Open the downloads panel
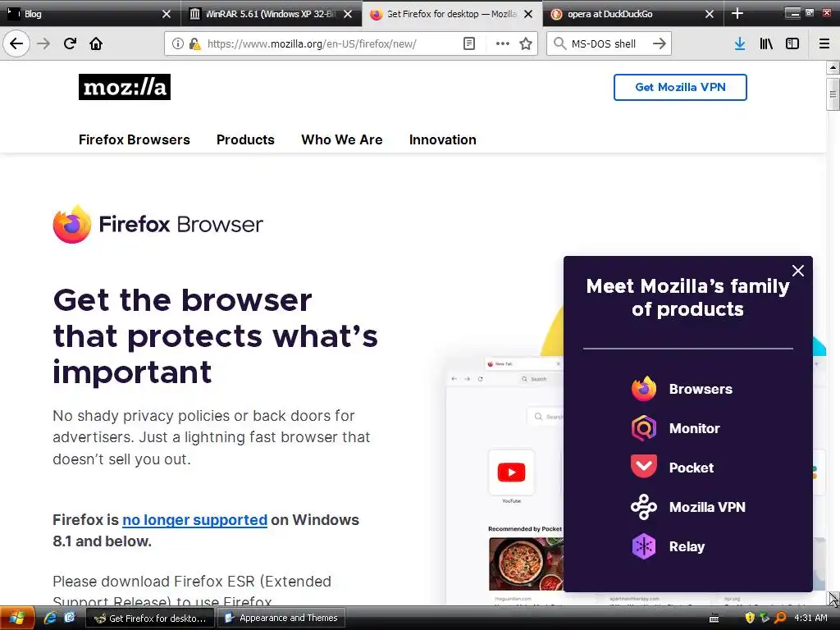Screen dimensions: 840x630 pos(740,43)
